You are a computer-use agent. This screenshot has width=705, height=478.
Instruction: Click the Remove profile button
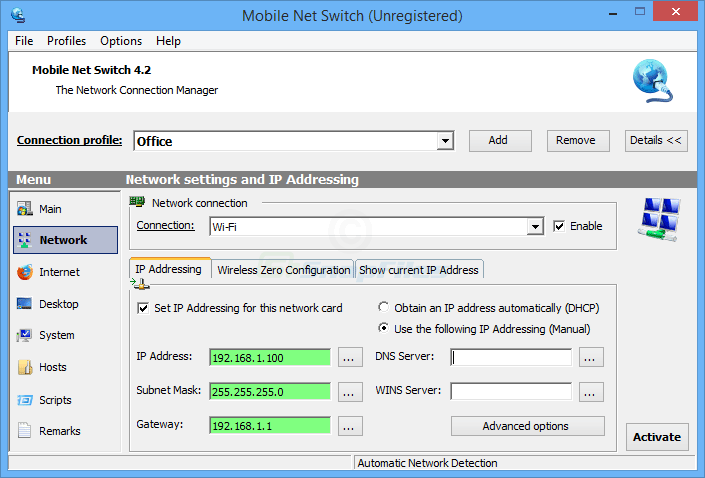tap(578, 141)
